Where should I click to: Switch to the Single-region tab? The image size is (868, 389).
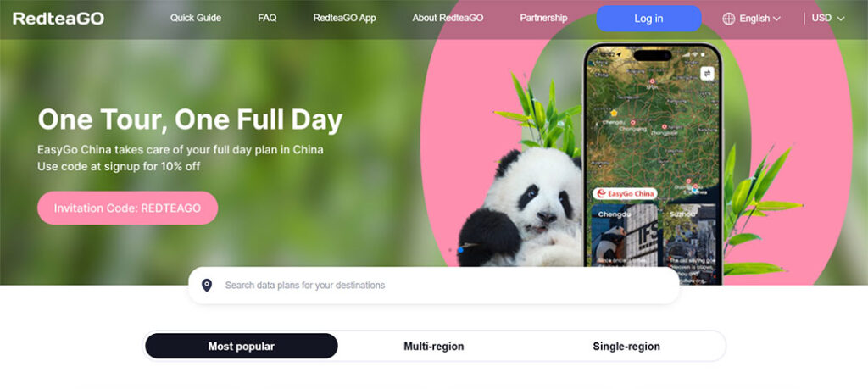click(x=626, y=347)
